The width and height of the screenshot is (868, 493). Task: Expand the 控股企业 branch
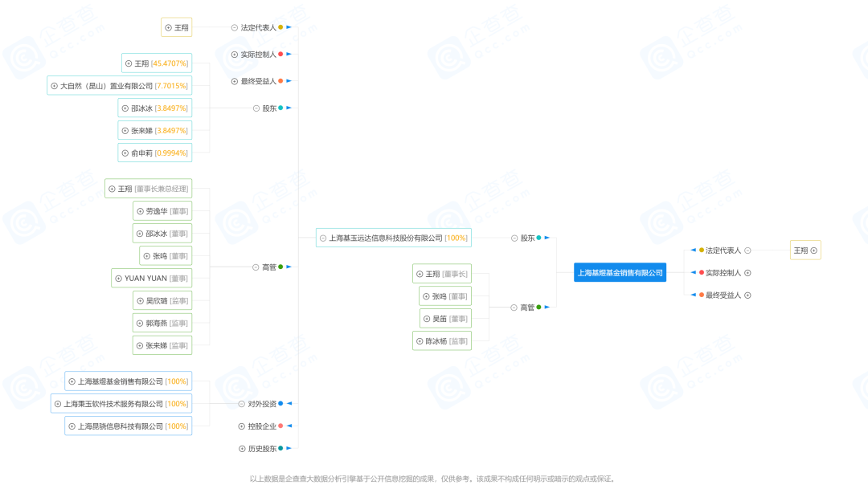coord(241,426)
